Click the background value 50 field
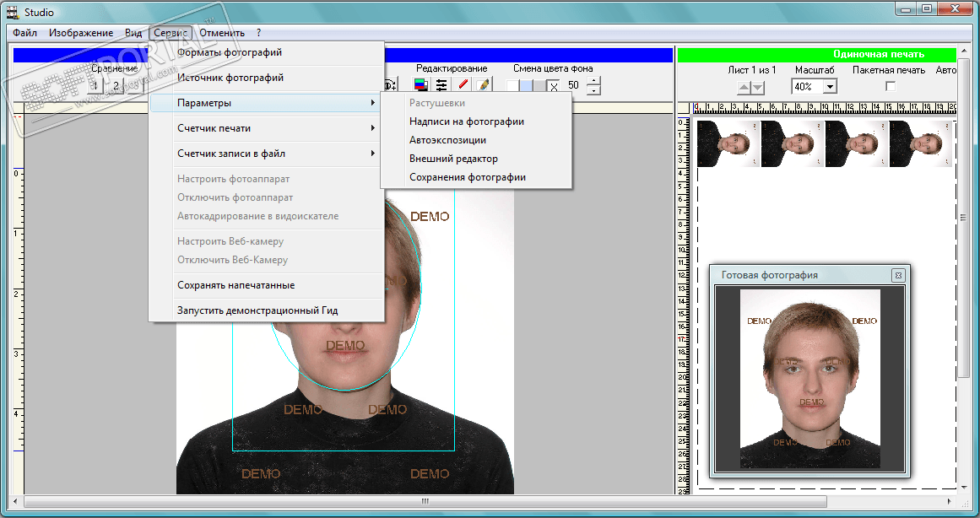 pyautogui.click(x=573, y=85)
